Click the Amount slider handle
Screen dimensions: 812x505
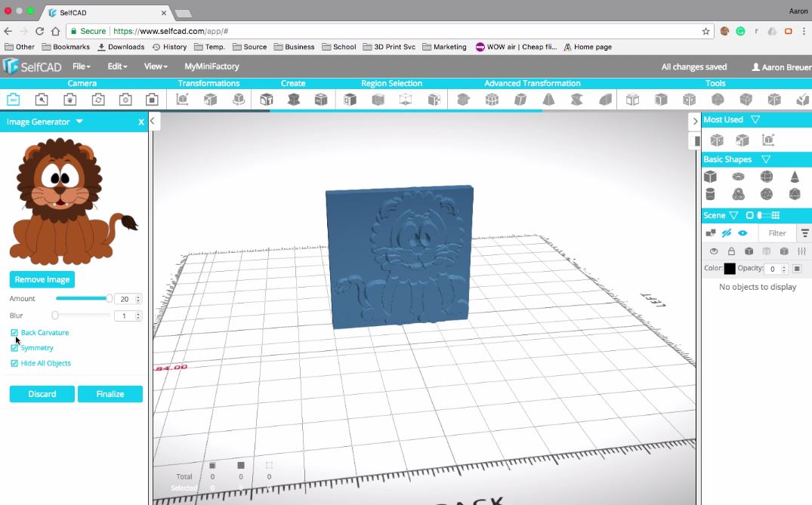[109, 299]
